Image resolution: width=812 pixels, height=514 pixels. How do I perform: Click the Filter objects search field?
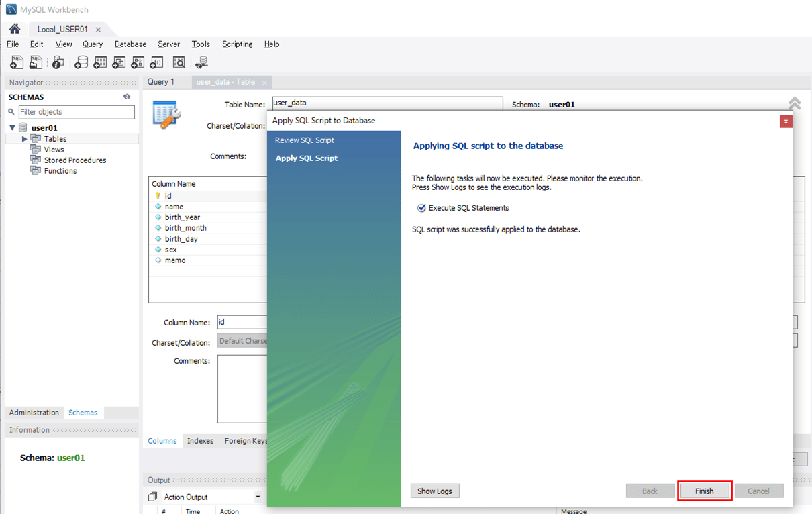76,112
